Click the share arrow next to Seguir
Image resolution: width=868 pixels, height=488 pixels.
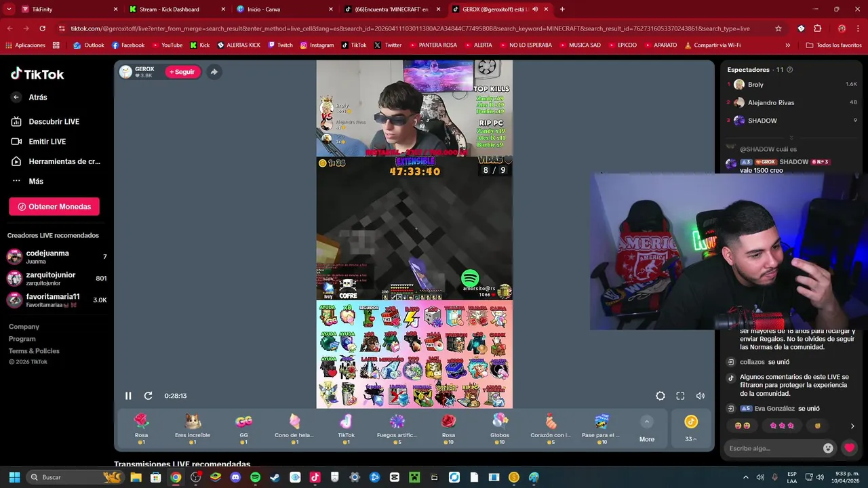coord(214,72)
